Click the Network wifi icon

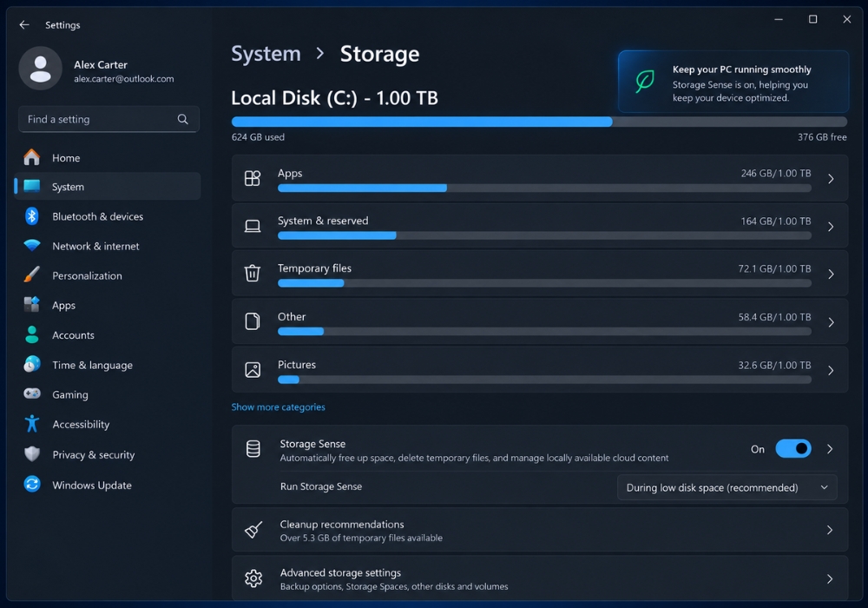pos(31,245)
